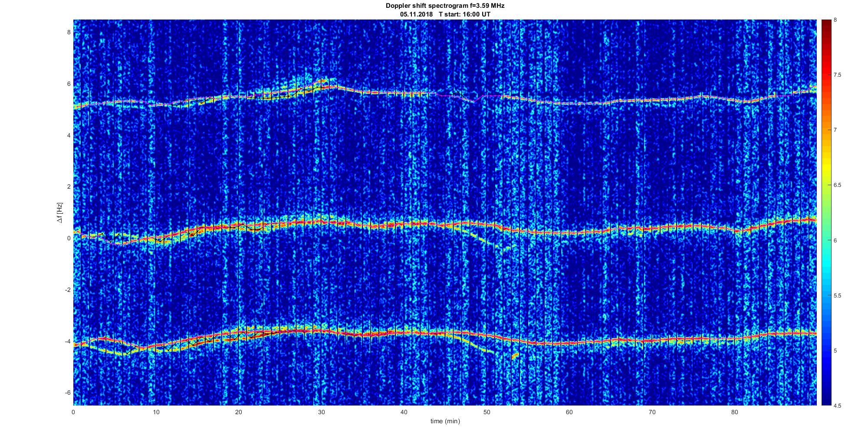Click the y-axis tick label '4'
Image resolution: width=868 pixels, height=435 pixels.
click(69, 135)
